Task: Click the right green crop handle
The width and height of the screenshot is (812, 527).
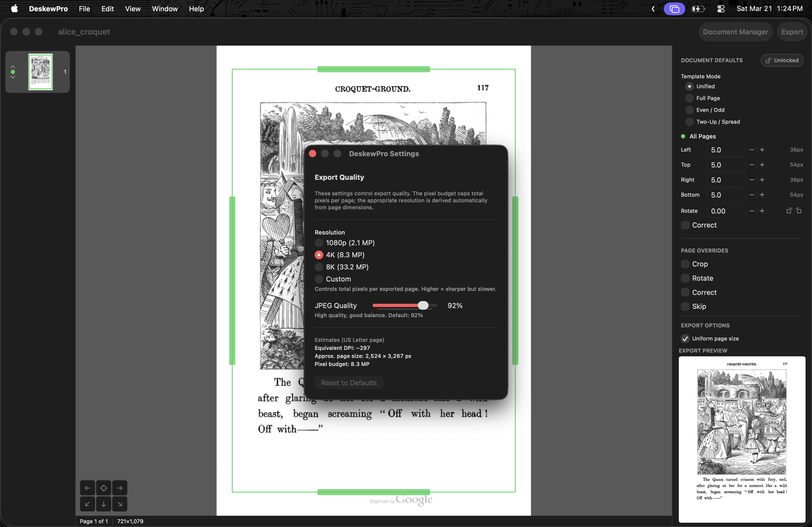Action: click(515, 281)
